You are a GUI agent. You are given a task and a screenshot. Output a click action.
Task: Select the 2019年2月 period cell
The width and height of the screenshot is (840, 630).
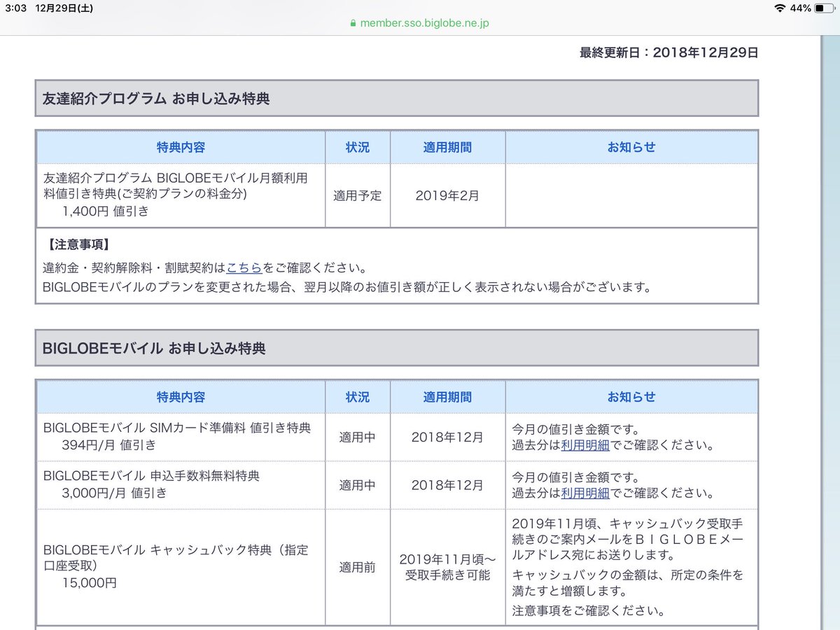(x=447, y=196)
